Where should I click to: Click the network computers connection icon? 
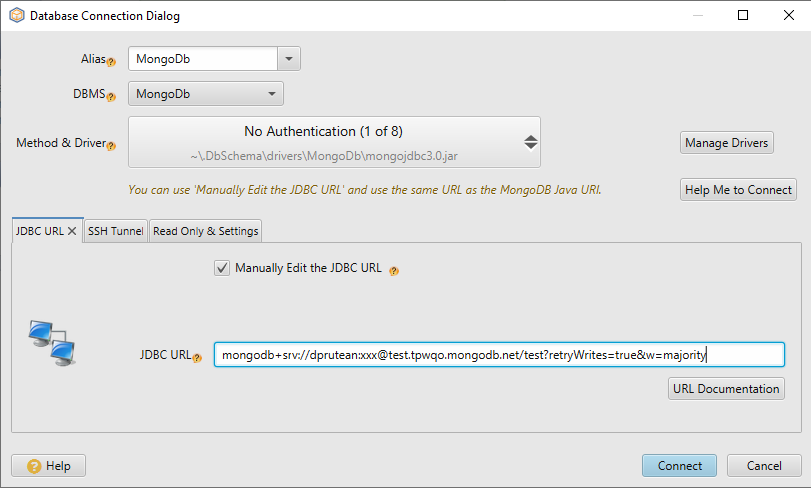click(52, 343)
